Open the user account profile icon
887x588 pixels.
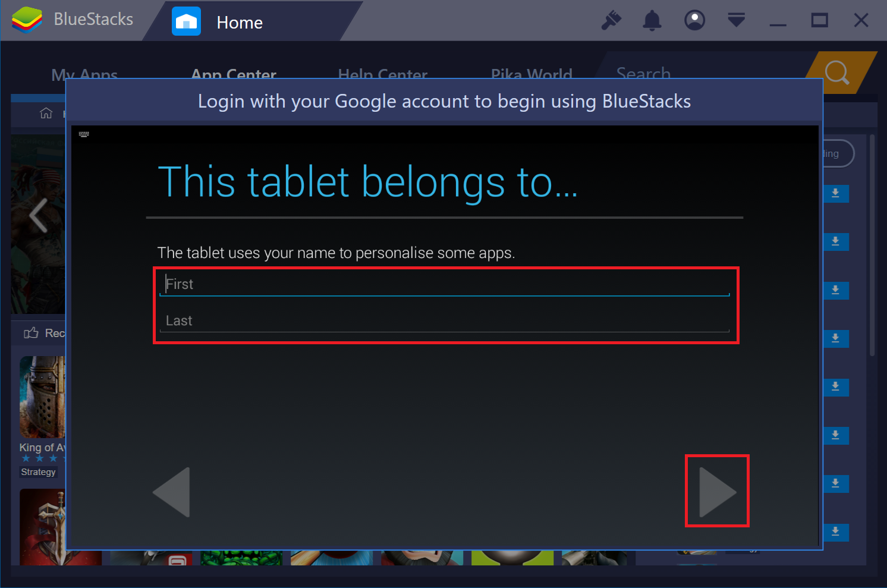pyautogui.click(x=694, y=20)
